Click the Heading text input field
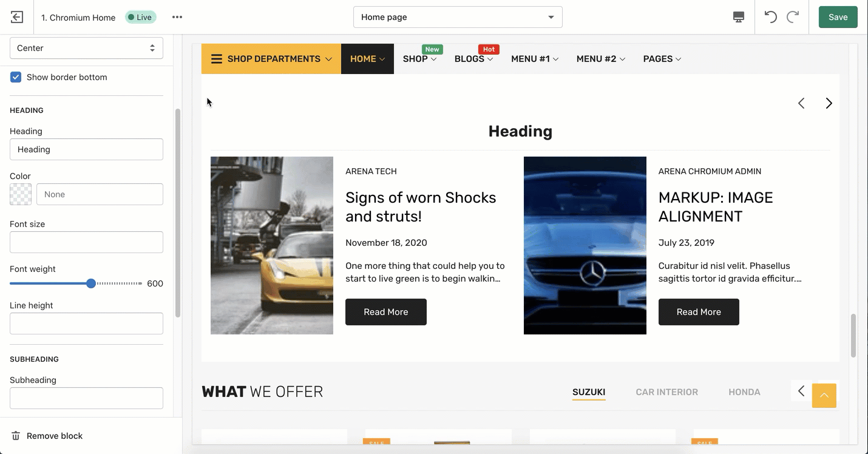 pos(86,149)
